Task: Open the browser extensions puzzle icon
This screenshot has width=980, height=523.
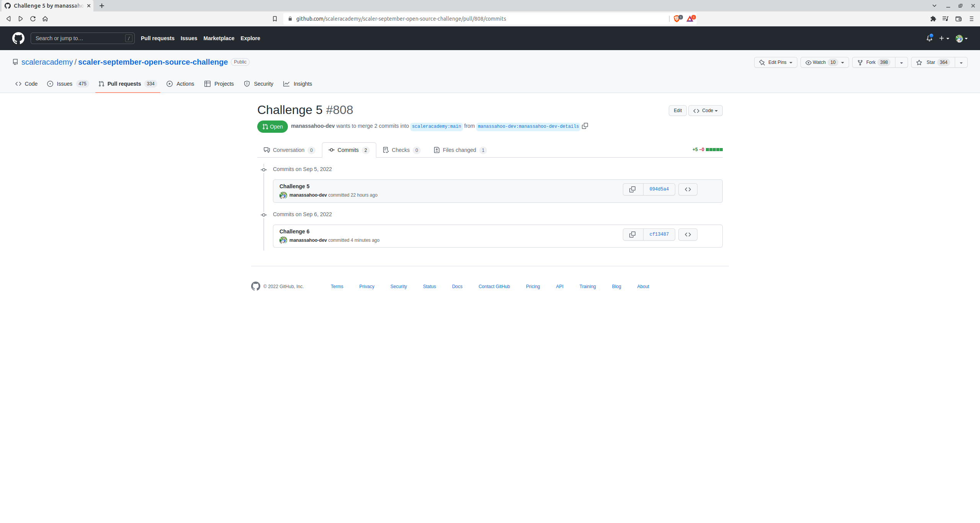Action: click(x=933, y=18)
